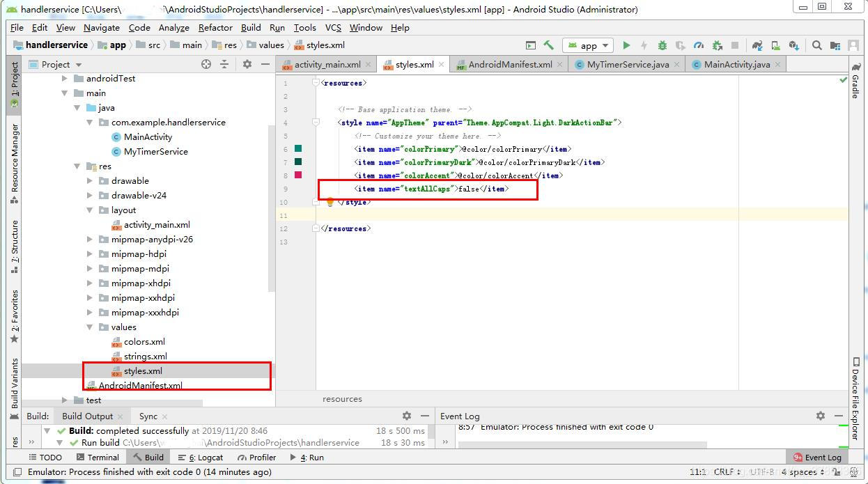Click the Apply Changes lightning icon
The width and height of the screenshot is (868, 484).
[644, 45]
